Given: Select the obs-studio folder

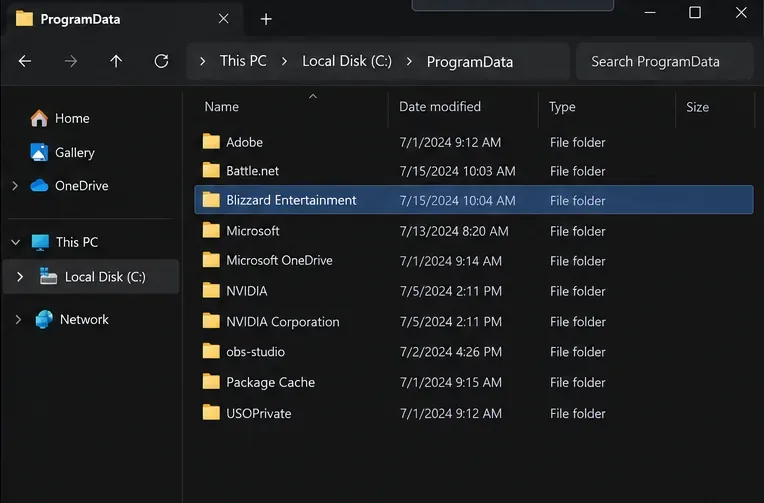Looking at the screenshot, I should pyautogui.click(x=474, y=352).
